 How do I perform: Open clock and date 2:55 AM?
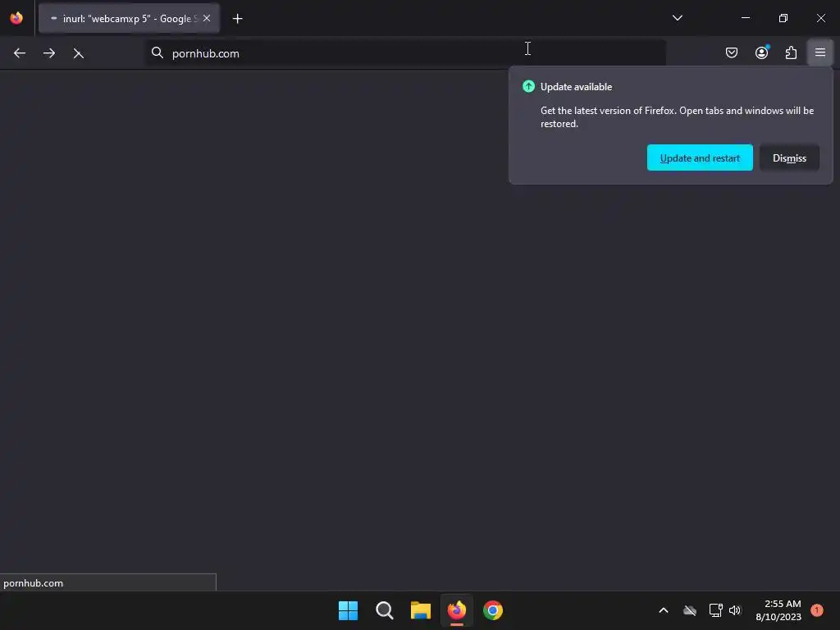(x=778, y=610)
